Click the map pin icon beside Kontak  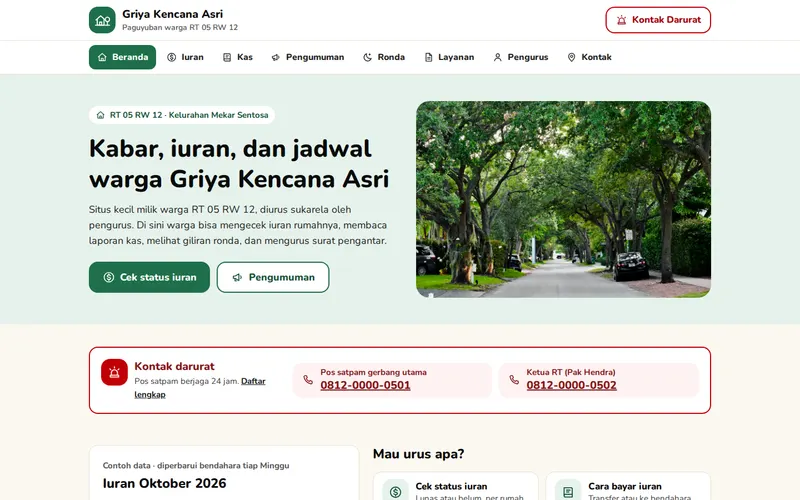click(x=571, y=57)
